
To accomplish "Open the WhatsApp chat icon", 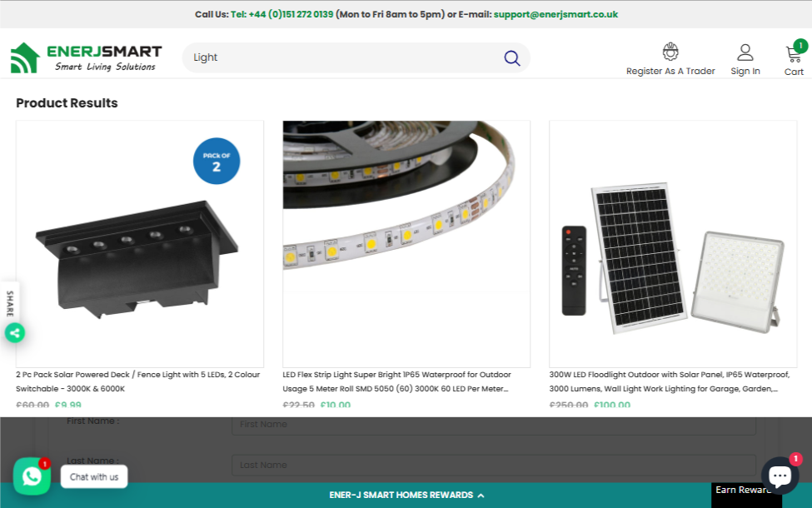I will (32, 476).
